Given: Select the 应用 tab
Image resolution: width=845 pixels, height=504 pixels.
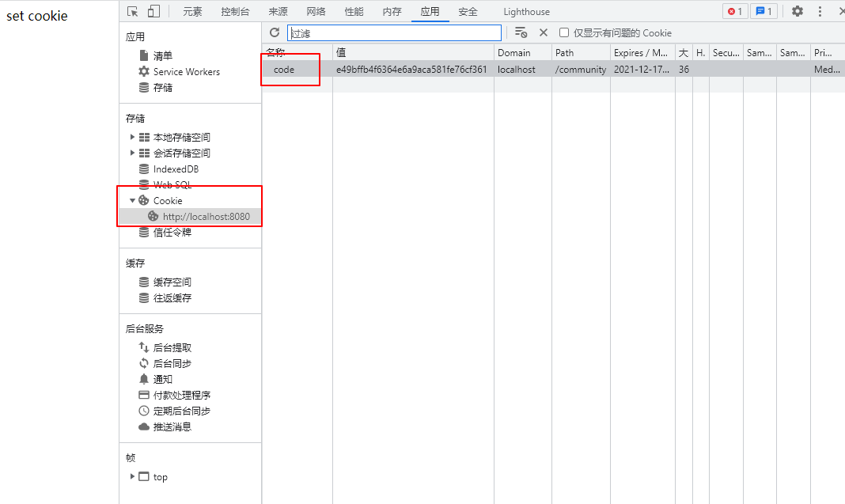Looking at the screenshot, I should (430, 11).
